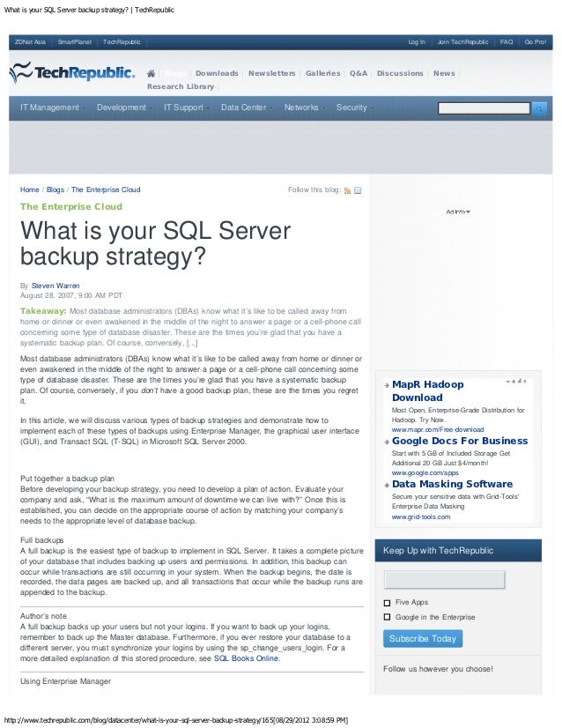Open the SmartPlanet link
Image resolution: width=562 pixels, height=728 pixels.
(x=75, y=41)
